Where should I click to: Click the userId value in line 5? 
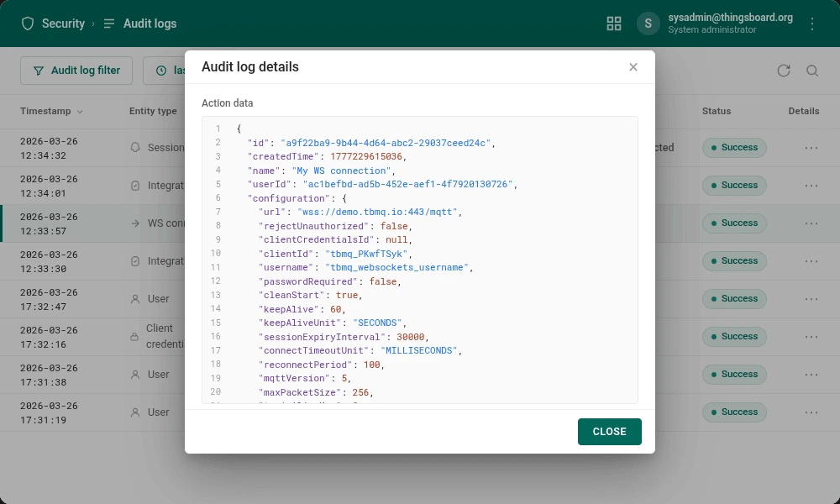coord(407,184)
